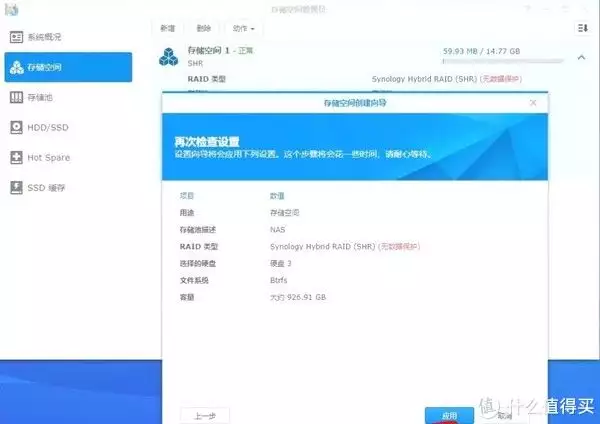Open the 动作 dropdown menu
This screenshot has width=600, height=424.
coord(243,28)
